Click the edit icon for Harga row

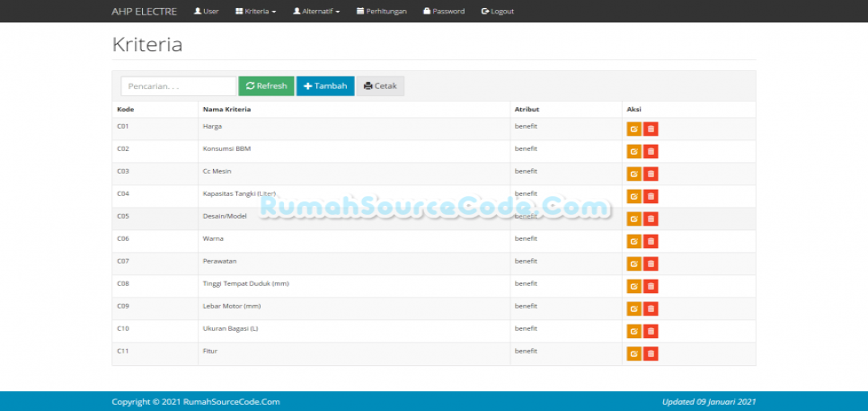click(633, 130)
